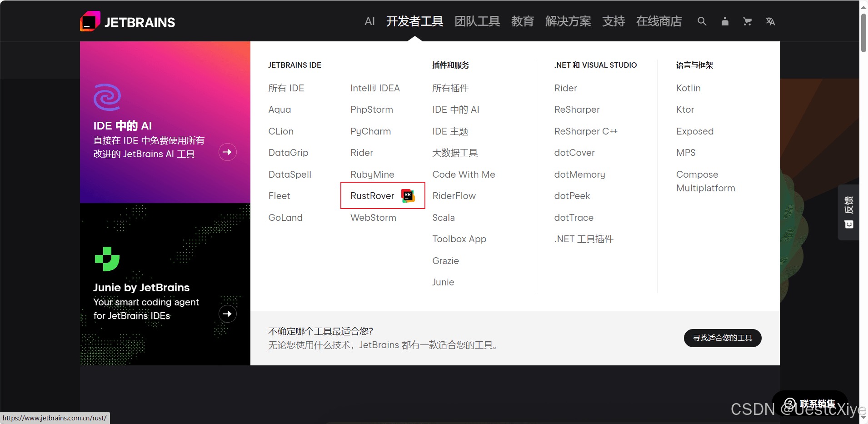Open the 所有 IDE link
This screenshot has width=868, height=424.
point(286,88)
